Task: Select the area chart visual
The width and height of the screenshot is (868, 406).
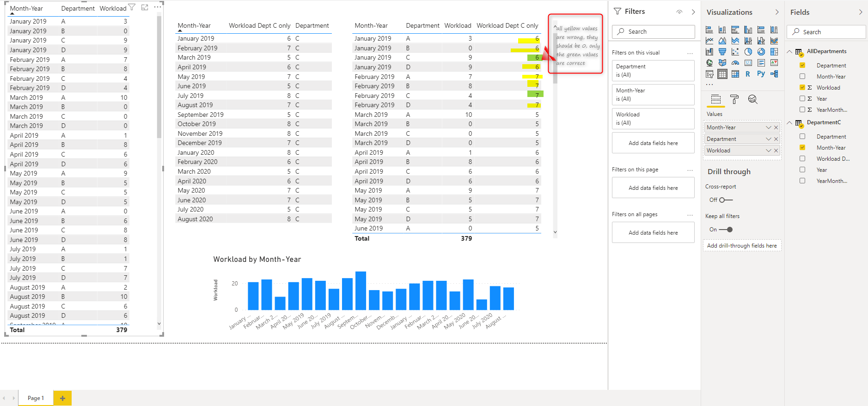Action: click(722, 41)
